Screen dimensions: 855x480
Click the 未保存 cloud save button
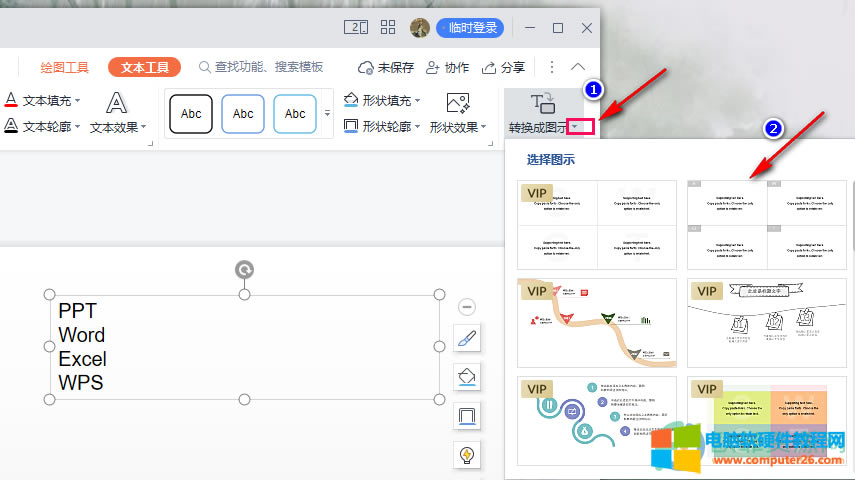point(386,67)
